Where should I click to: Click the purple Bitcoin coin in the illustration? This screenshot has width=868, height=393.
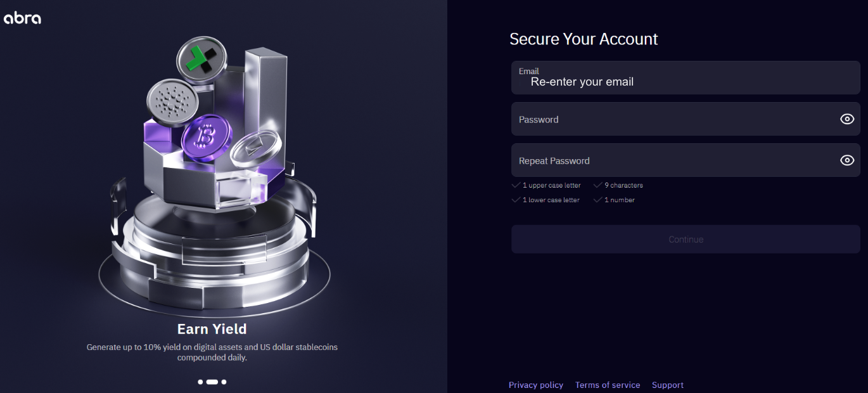pyautogui.click(x=205, y=136)
